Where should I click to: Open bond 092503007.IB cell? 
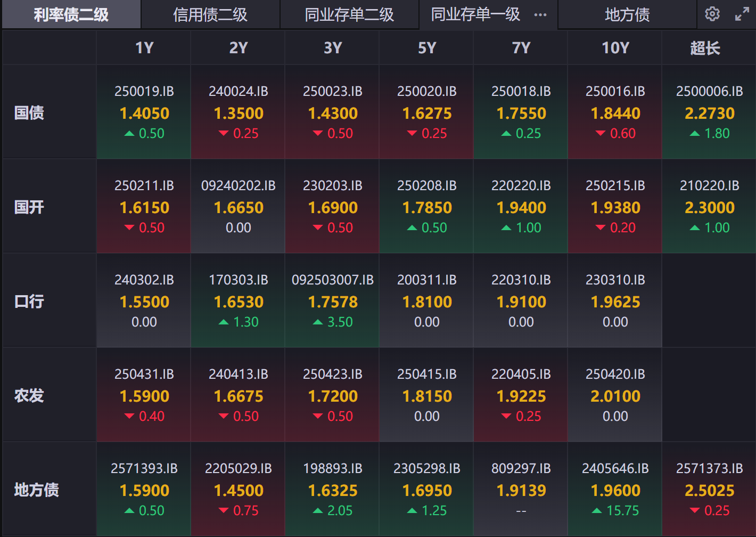click(x=333, y=280)
